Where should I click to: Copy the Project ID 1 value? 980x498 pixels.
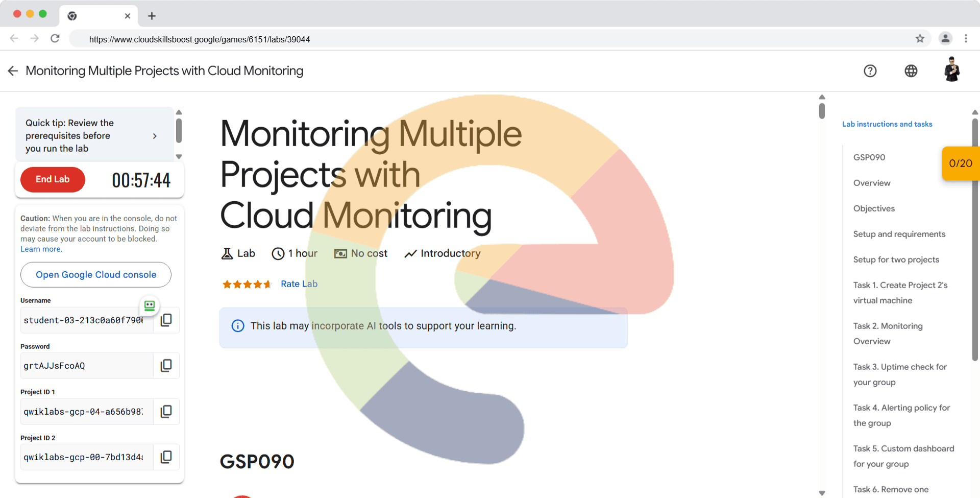point(166,412)
